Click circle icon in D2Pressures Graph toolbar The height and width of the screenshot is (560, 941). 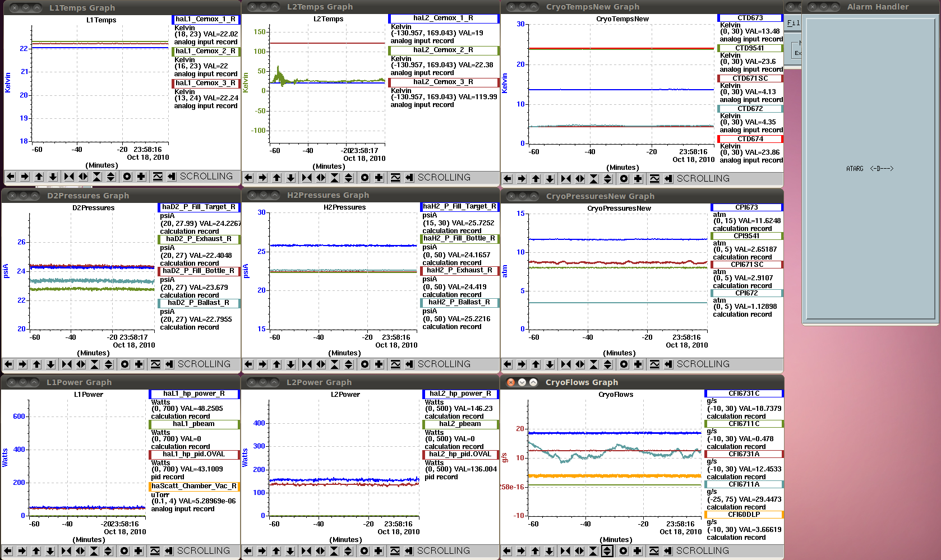(x=125, y=364)
